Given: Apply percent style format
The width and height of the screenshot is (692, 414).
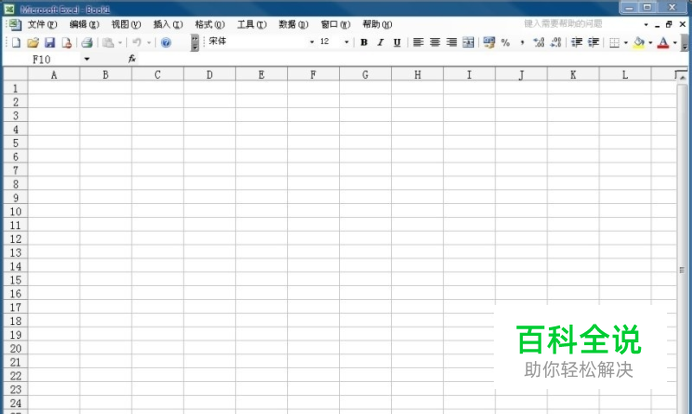Looking at the screenshot, I should click(506, 42).
